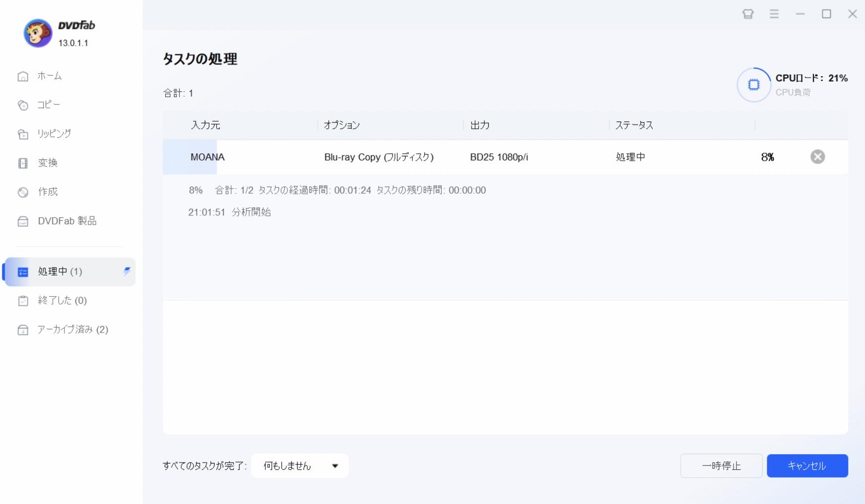Click the 終了した clipboard icon
The height and width of the screenshot is (504, 865).
coord(23,300)
